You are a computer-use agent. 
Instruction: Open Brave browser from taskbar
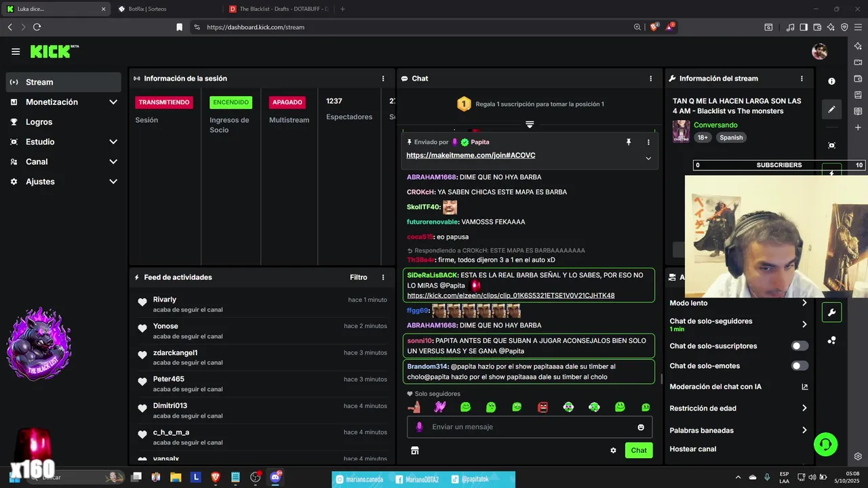(x=216, y=477)
